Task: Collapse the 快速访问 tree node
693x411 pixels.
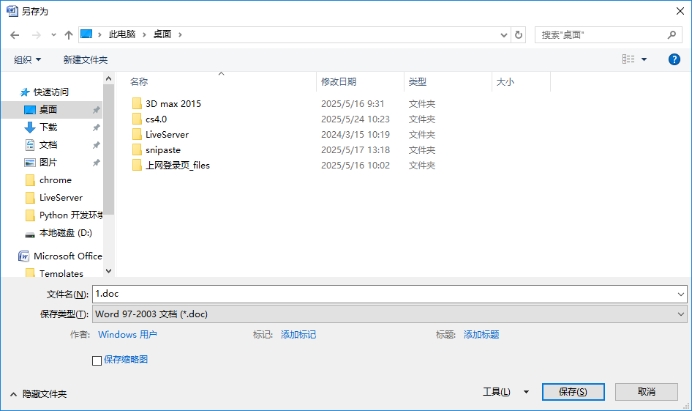Action: 11,92
